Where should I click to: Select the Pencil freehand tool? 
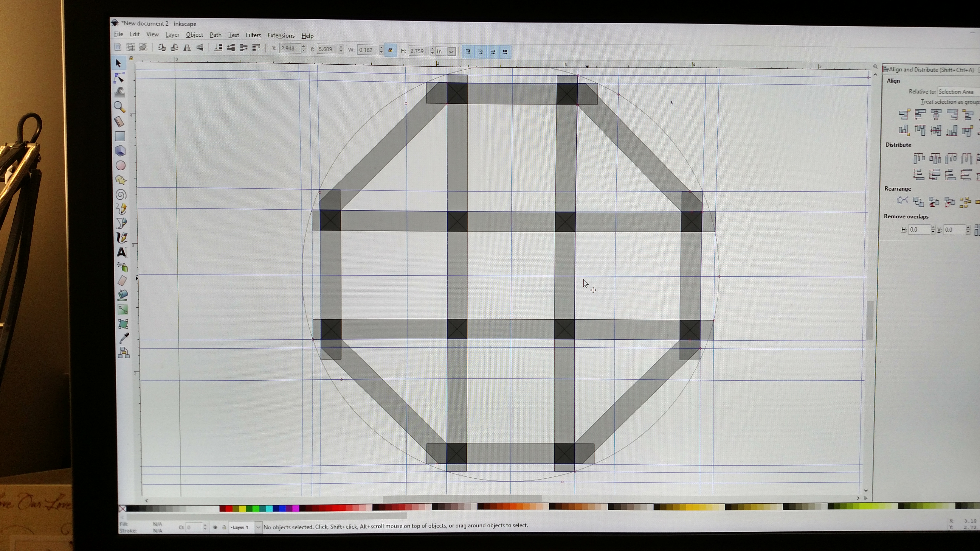coord(121,209)
